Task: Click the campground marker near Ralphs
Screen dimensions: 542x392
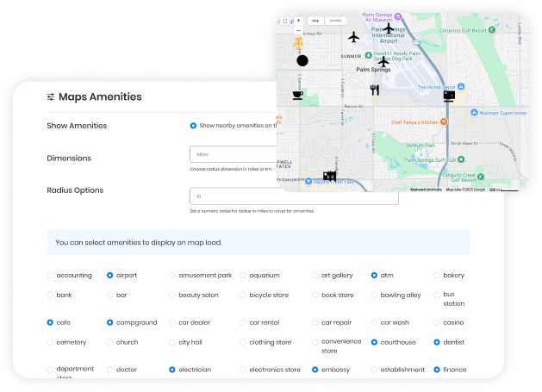Action: coord(329,176)
